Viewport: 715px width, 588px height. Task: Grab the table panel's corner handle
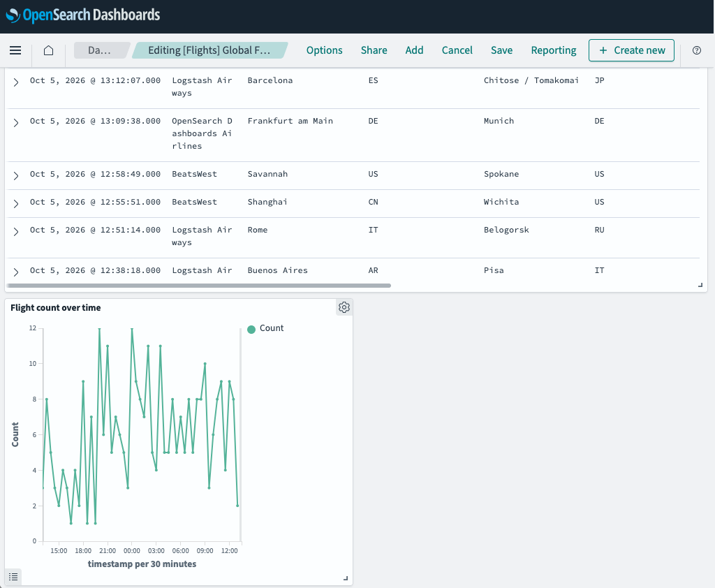[700, 285]
